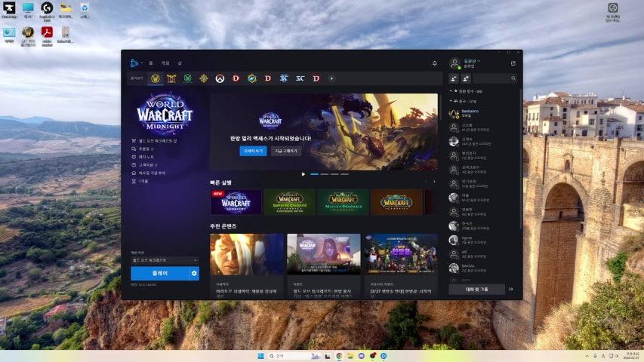Viewport: 644px width, 362px height.
Task: Click the 자세히 보기 banner button
Action: click(x=253, y=151)
